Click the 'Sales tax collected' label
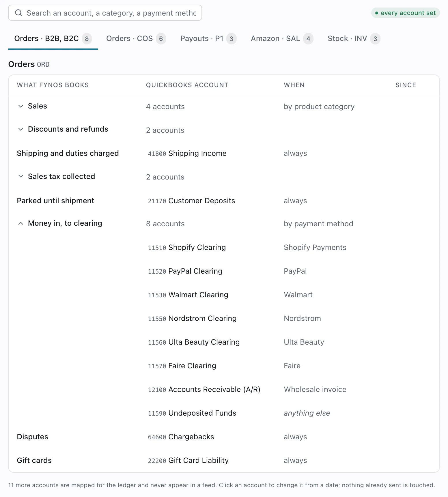Viewport: 448px width, 497px height. [x=61, y=176]
